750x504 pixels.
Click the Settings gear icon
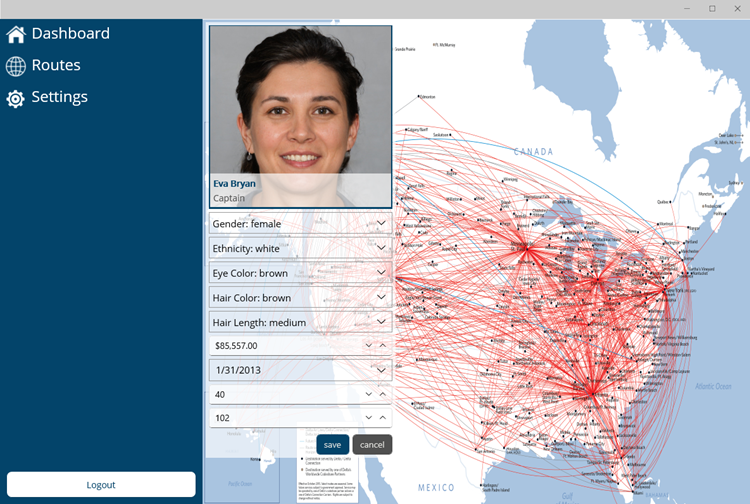coord(16,99)
